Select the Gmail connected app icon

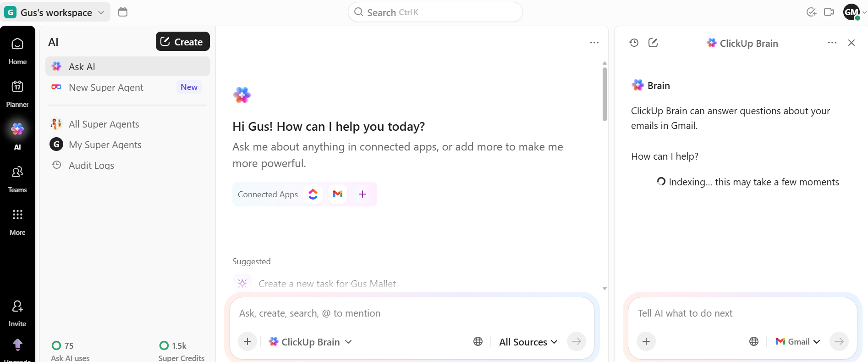338,194
